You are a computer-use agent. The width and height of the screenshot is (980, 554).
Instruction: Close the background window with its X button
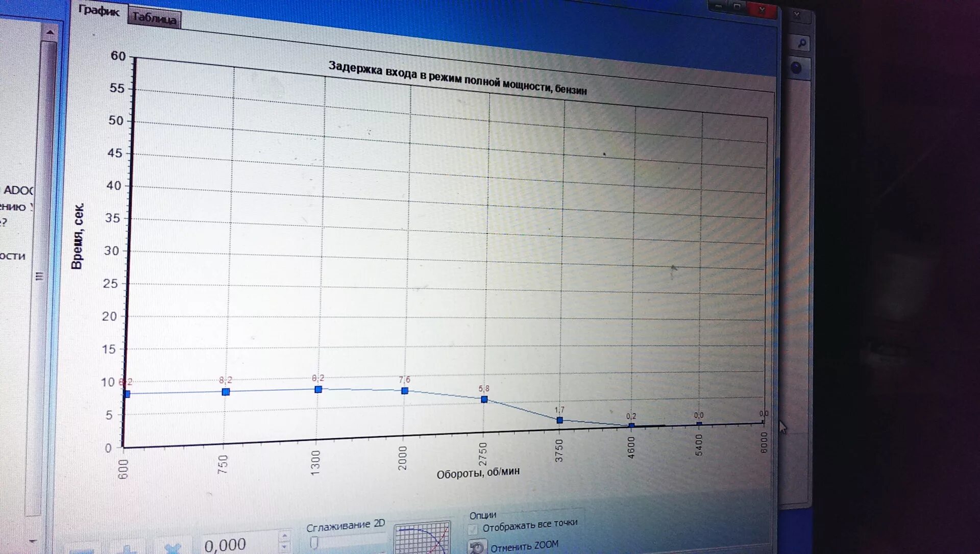pos(796,15)
